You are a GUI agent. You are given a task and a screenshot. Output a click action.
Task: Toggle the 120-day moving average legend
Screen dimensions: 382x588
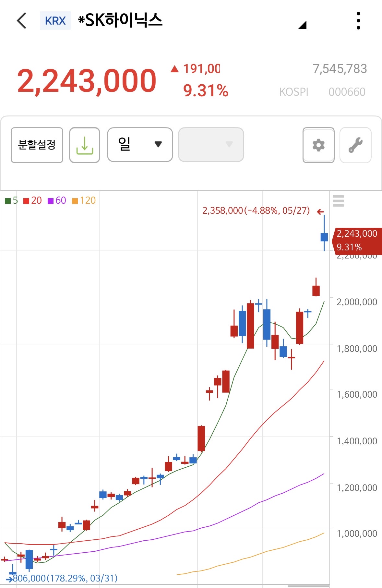click(x=84, y=200)
